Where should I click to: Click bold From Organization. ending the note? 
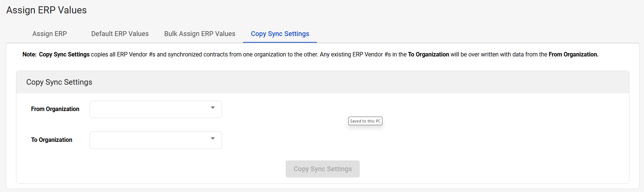(573, 54)
